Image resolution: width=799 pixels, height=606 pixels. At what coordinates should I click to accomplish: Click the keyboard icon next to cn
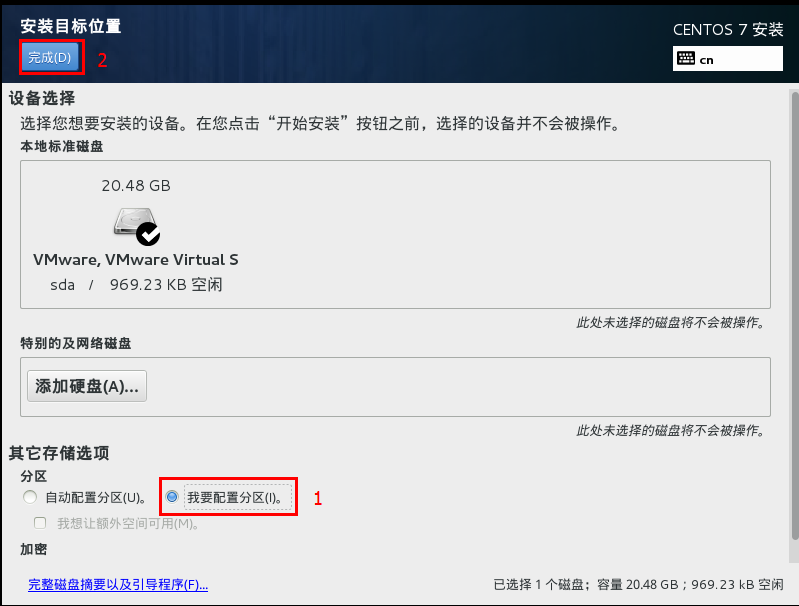686,59
